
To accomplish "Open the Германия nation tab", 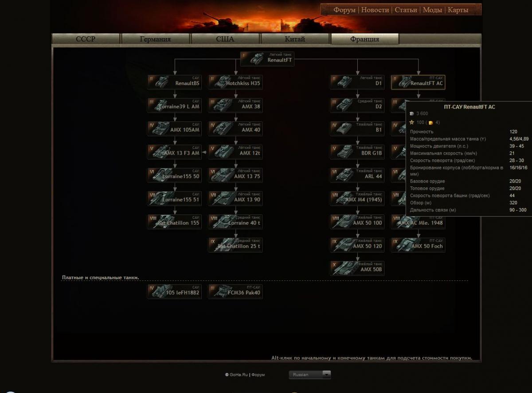I will (155, 39).
